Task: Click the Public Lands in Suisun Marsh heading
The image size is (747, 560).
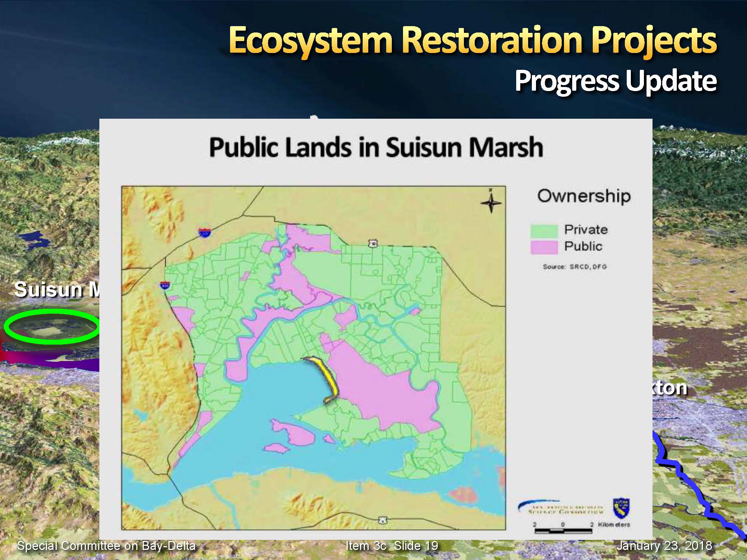Action: pos(376,147)
